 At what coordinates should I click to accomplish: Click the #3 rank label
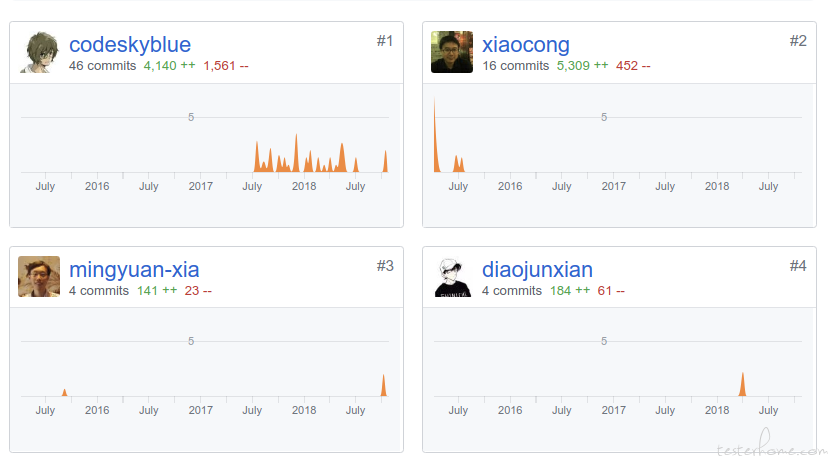pyautogui.click(x=385, y=266)
